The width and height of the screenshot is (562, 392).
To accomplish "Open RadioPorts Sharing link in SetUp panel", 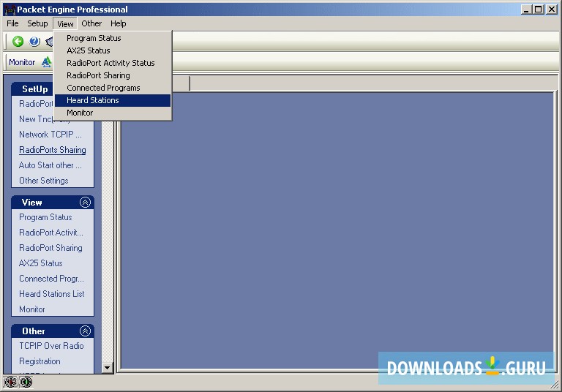I will coord(53,150).
